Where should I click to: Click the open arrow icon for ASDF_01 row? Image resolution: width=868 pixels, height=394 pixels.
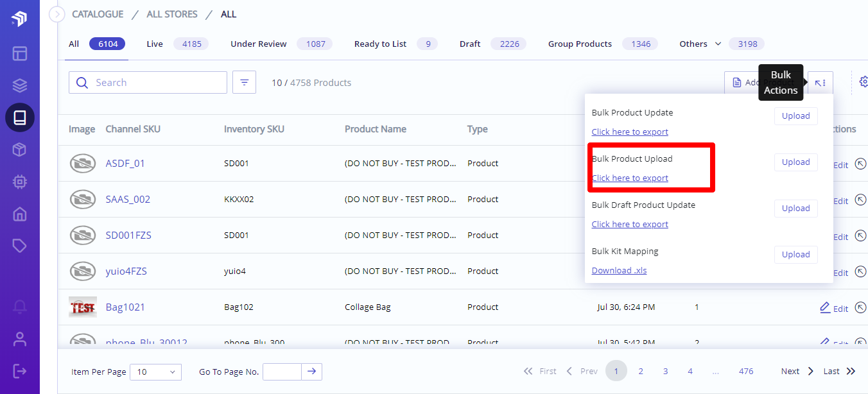pyautogui.click(x=861, y=164)
